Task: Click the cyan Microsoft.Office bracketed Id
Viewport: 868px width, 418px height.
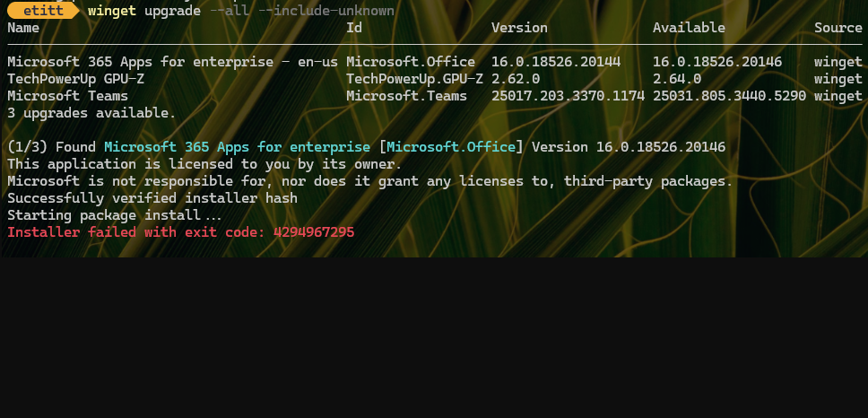Action: click(x=451, y=147)
